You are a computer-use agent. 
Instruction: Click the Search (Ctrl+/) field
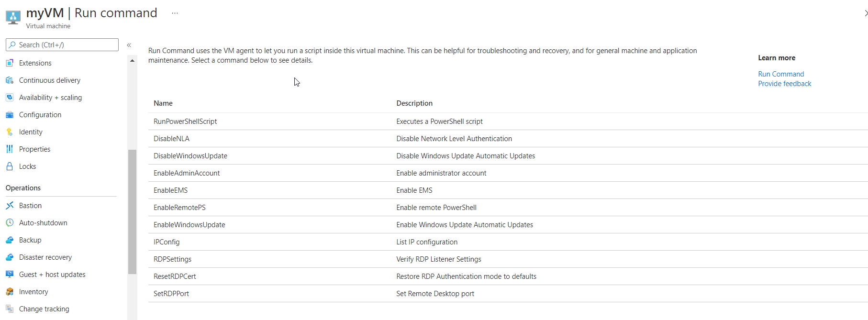(61, 44)
